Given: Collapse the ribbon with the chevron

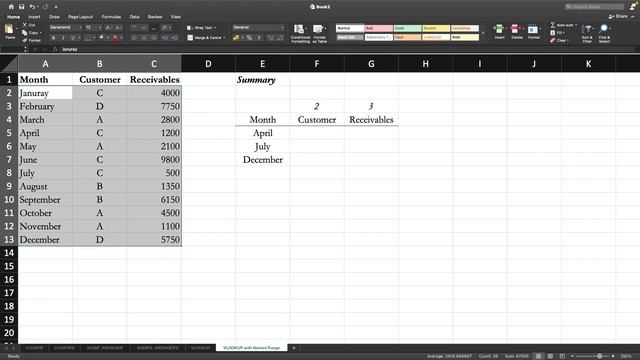Looking at the screenshot, I should (633, 17).
